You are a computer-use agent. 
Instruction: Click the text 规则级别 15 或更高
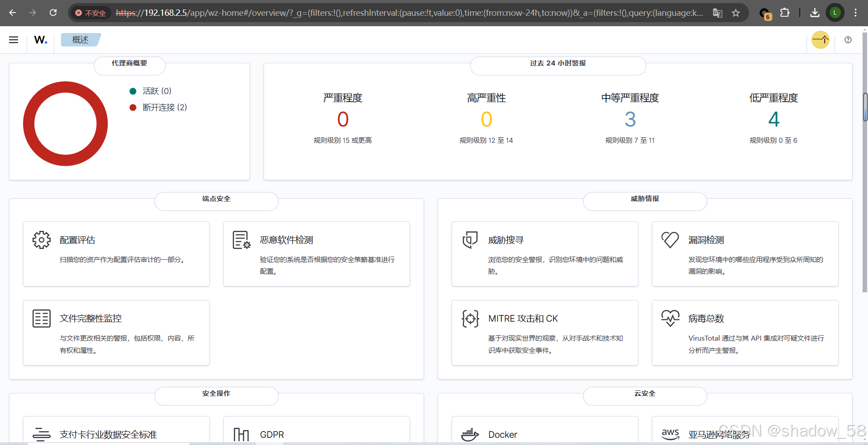(343, 141)
